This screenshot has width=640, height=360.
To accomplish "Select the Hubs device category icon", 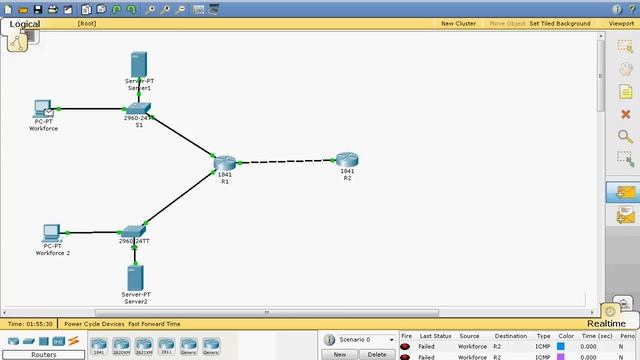I will pyautogui.click(x=44, y=341).
